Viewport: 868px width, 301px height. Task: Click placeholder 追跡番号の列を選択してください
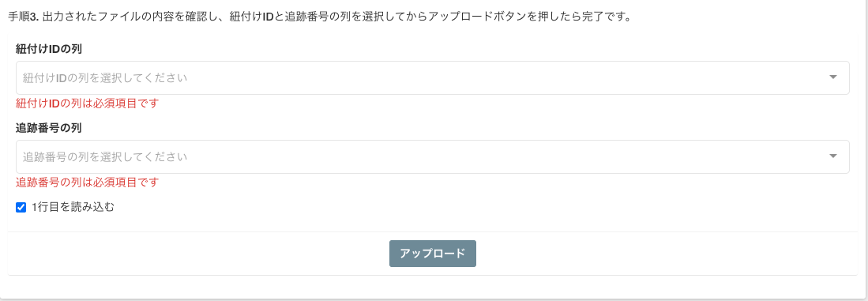pyautogui.click(x=104, y=157)
